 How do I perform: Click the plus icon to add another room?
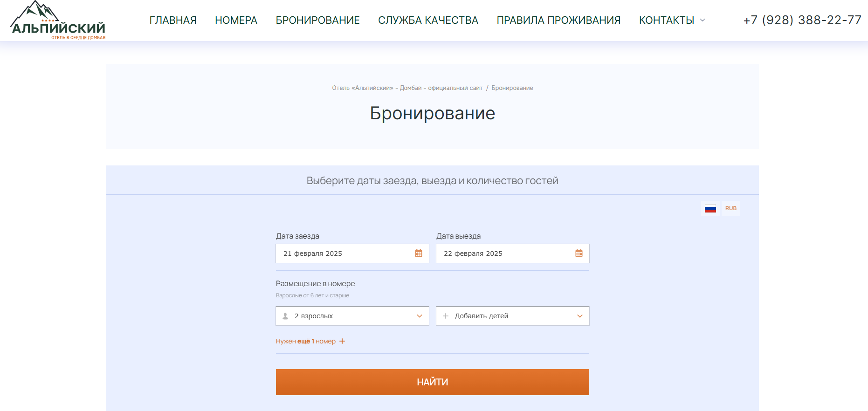point(342,342)
